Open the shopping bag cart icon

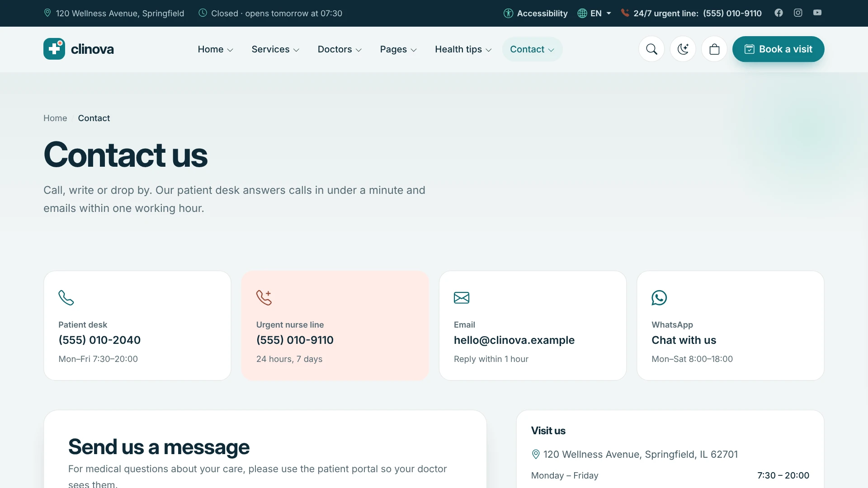(x=714, y=49)
